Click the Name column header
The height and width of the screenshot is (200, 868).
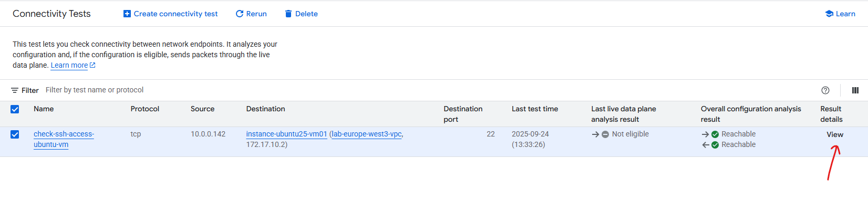coord(44,109)
